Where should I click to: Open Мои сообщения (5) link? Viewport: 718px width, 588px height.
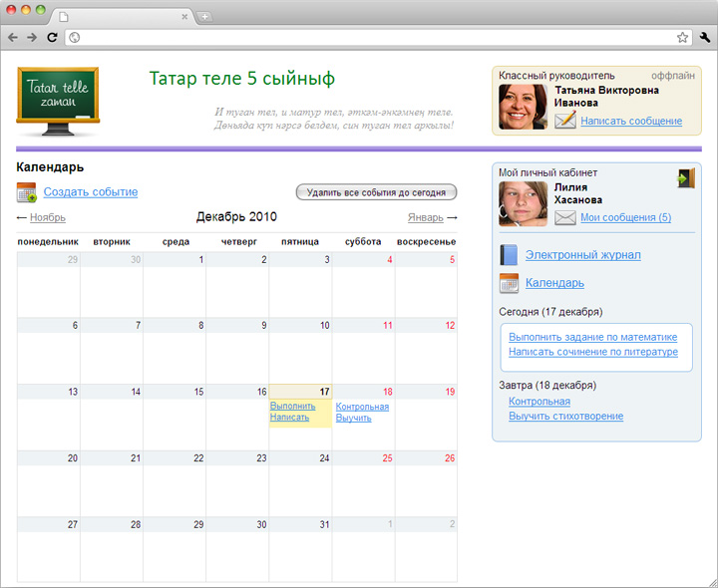click(x=626, y=217)
